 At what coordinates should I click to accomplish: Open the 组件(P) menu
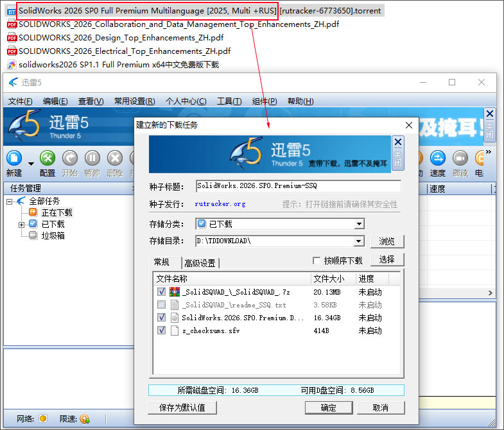(265, 101)
